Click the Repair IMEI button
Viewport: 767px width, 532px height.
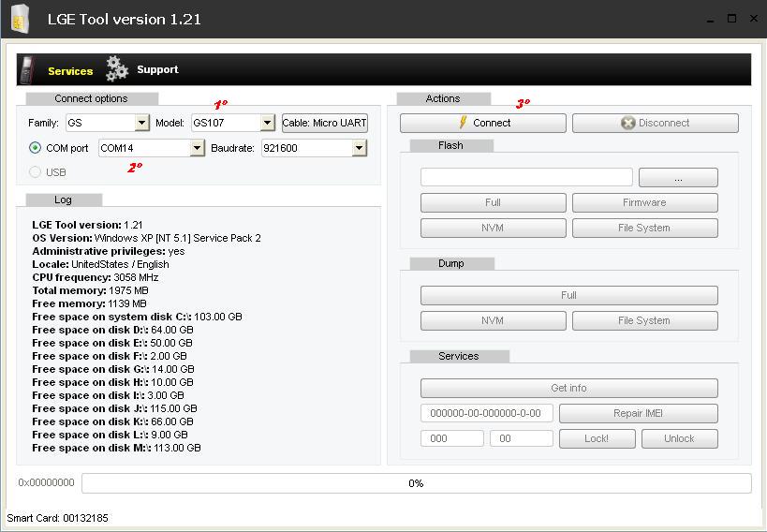pos(639,414)
